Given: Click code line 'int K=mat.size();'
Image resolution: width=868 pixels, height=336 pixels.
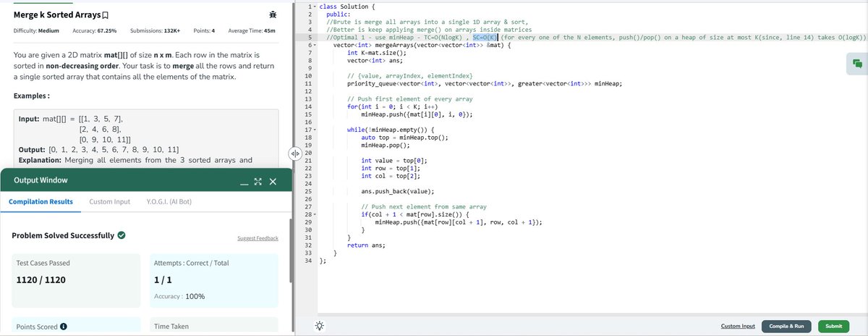Looking at the screenshot, I should [377, 53].
